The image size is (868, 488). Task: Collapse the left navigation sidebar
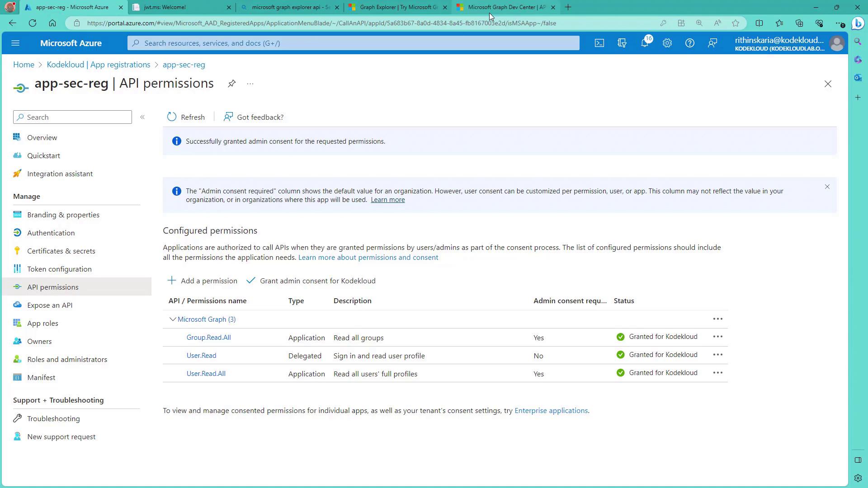(x=142, y=117)
